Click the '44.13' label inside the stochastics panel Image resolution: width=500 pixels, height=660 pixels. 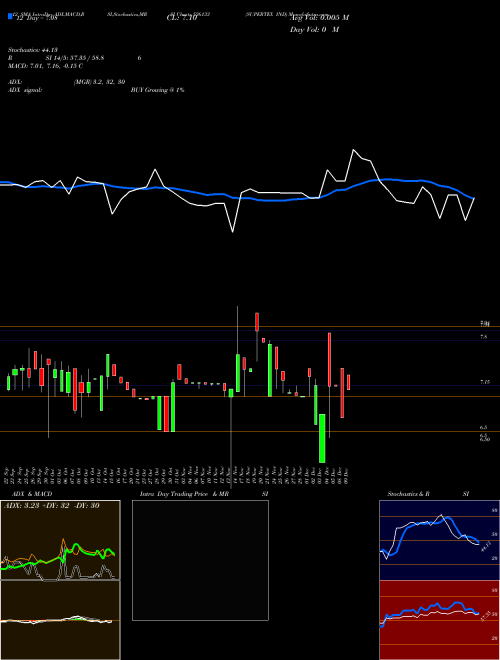pos(484,546)
